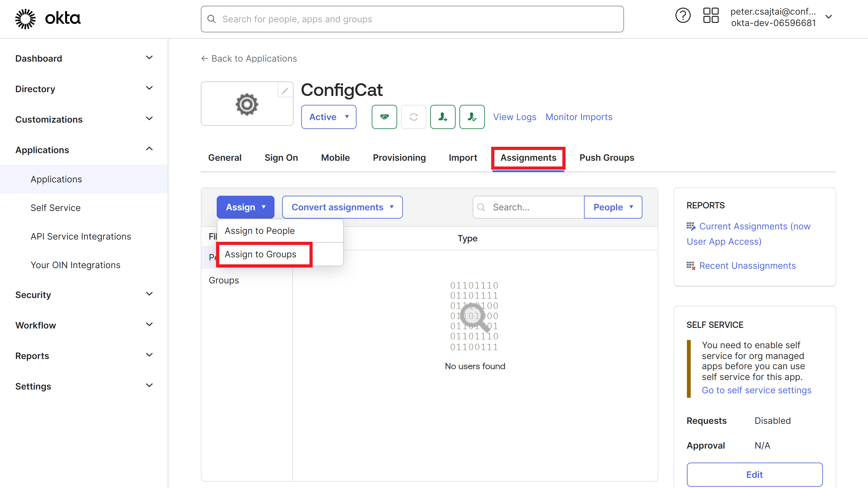
Task: Click the Okta logo
Action: click(x=47, y=18)
